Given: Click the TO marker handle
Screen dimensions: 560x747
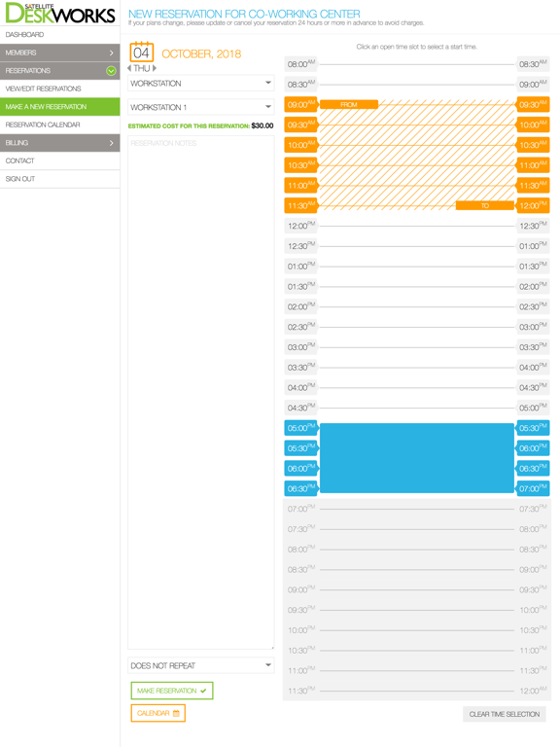Looking at the screenshot, I should (x=485, y=206).
